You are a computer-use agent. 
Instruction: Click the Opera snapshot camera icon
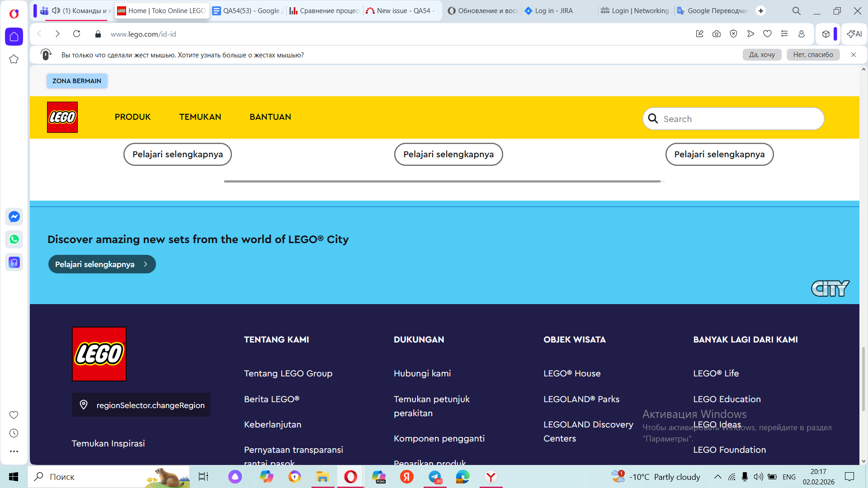pyautogui.click(x=717, y=34)
